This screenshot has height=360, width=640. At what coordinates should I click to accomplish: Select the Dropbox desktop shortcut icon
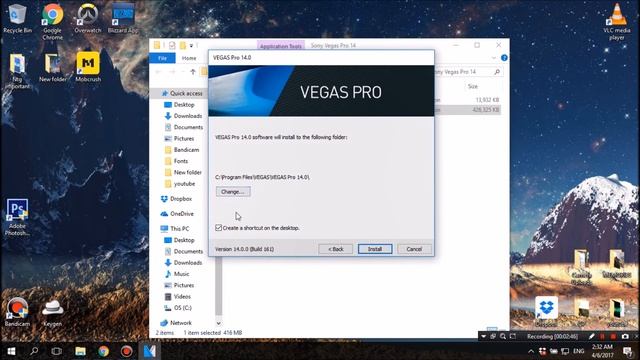(x=546, y=312)
